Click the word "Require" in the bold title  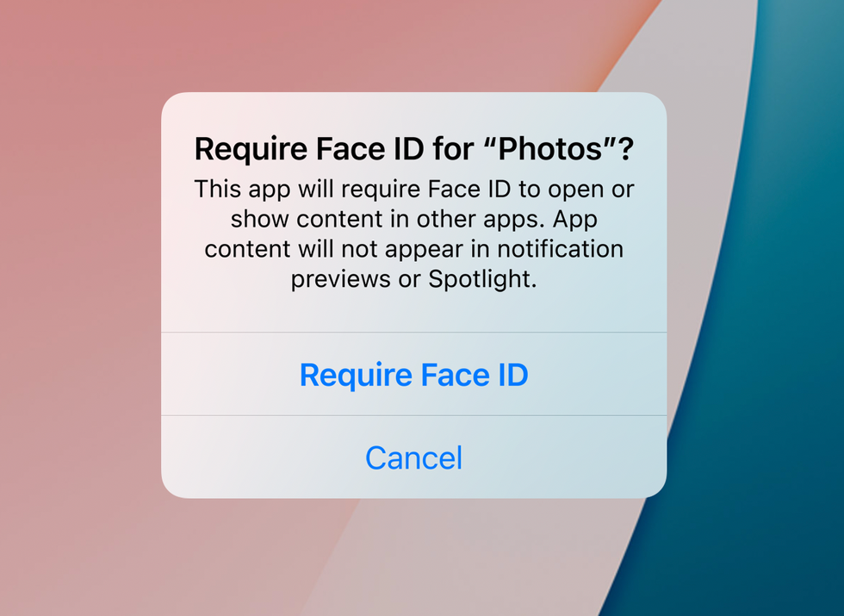click(251, 150)
